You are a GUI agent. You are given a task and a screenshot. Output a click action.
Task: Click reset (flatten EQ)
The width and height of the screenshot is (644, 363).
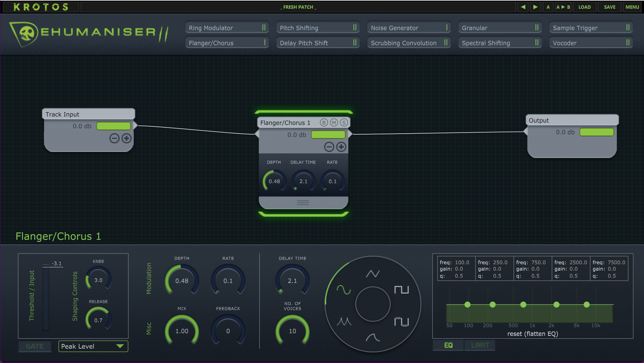533,334
